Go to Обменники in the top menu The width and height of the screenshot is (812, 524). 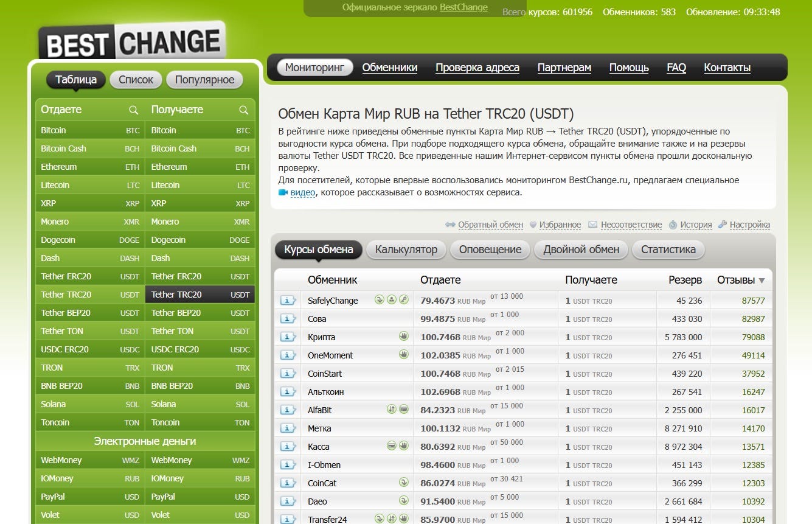(x=390, y=68)
